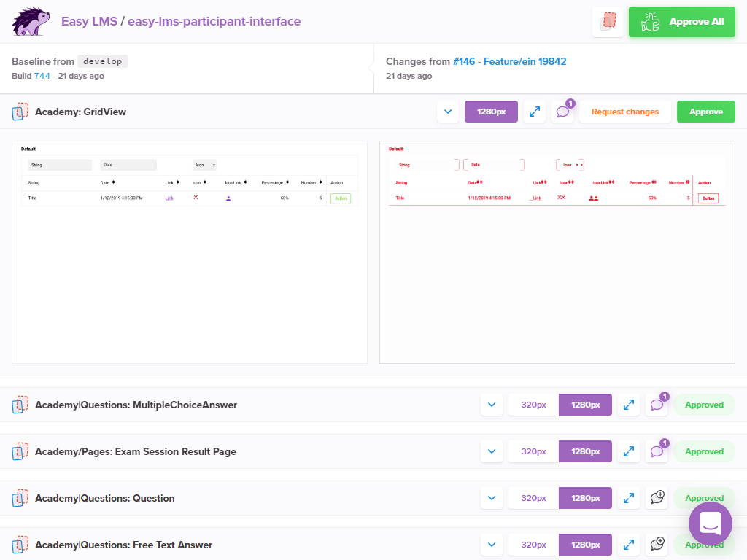Add comment on Academy|Questions: Question snapshot
The height and width of the screenshot is (560, 747).
click(657, 498)
